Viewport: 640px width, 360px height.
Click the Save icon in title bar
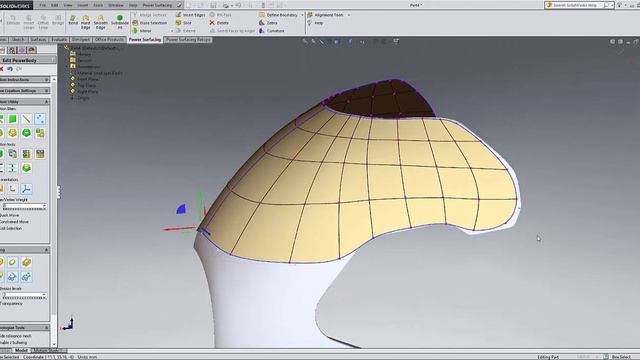click(213, 5)
